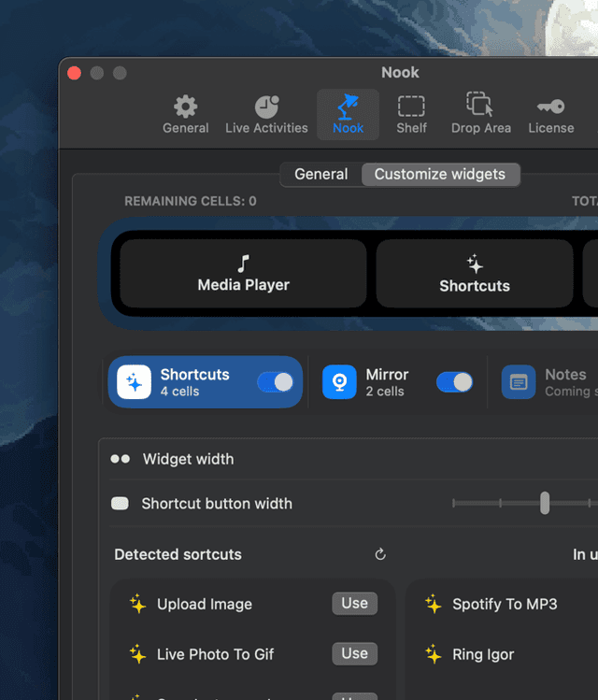
Task: Open the General gear settings tab
Action: 185,114
